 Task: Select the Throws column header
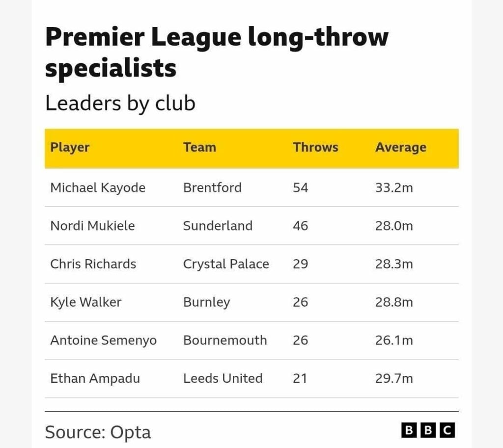coord(315,147)
